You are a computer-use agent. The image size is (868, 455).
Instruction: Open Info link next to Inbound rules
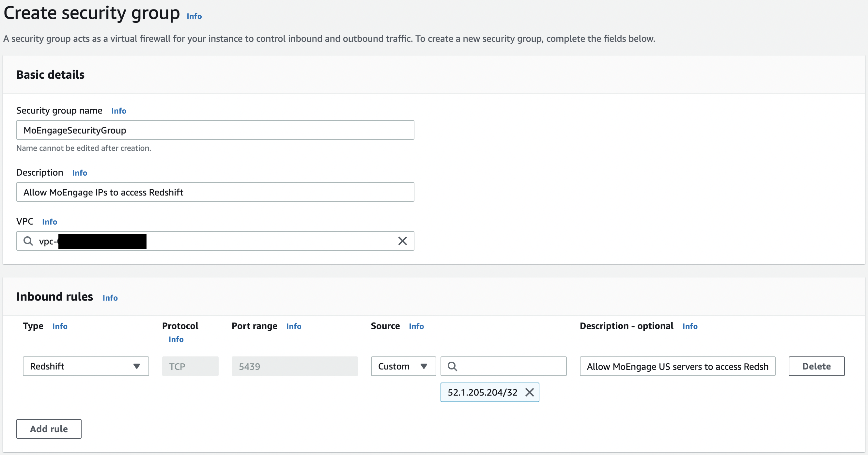pyautogui.click(x=110, y=298)
